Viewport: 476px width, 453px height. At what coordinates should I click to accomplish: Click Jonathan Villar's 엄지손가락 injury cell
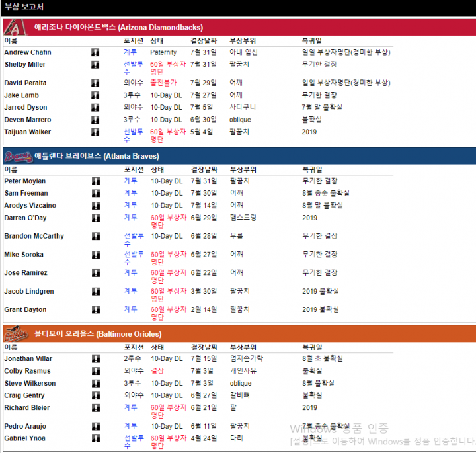tap(247, 358)
